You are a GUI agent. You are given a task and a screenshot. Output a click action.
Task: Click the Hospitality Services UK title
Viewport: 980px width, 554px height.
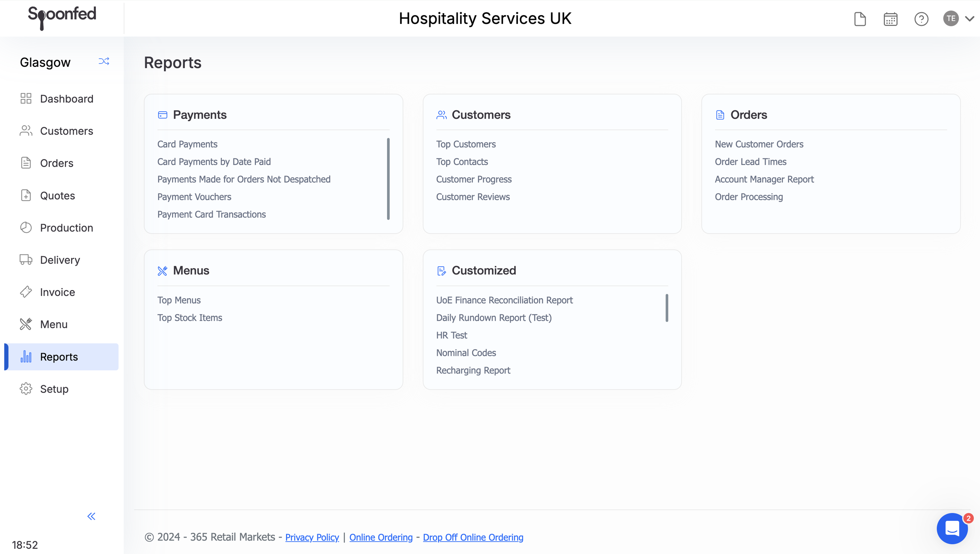point(485,18)
